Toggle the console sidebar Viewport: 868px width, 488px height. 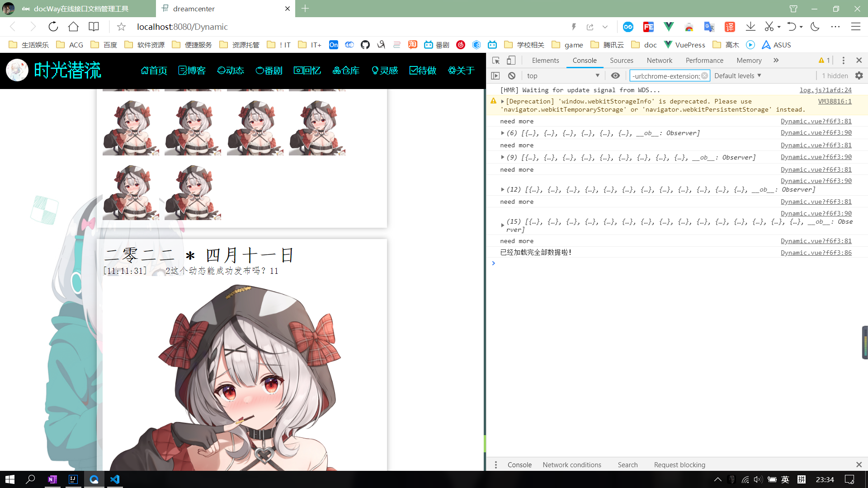pyautogui.click(x=496, y=75)
